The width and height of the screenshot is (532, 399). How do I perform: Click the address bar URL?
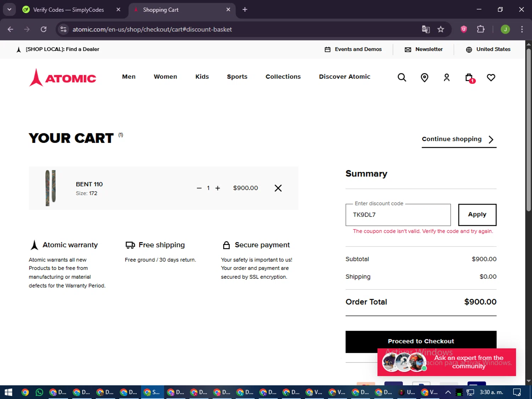point(152,29)
